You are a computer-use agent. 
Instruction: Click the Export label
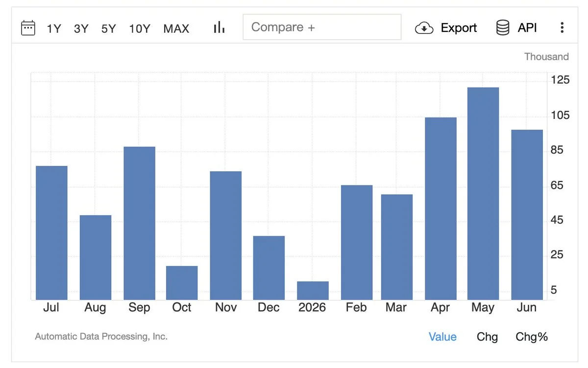point(459,28)
